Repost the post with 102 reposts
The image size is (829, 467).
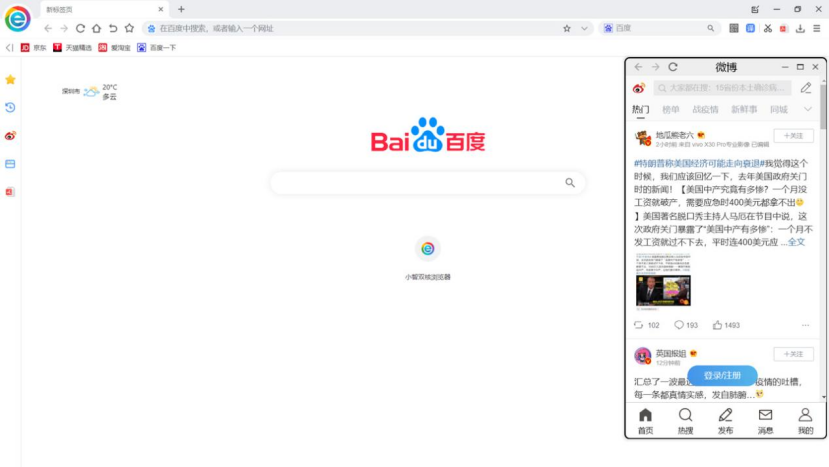click(646, 325)
